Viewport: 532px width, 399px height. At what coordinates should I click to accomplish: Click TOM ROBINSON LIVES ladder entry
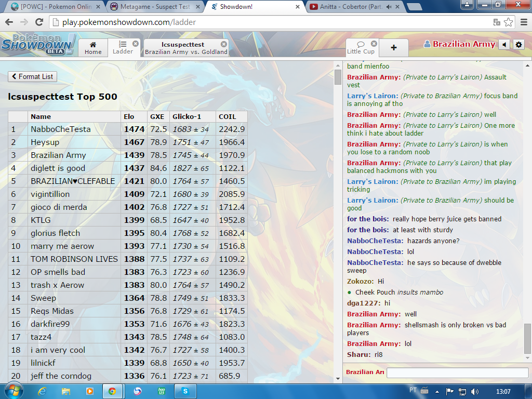(x=74, y=259)
